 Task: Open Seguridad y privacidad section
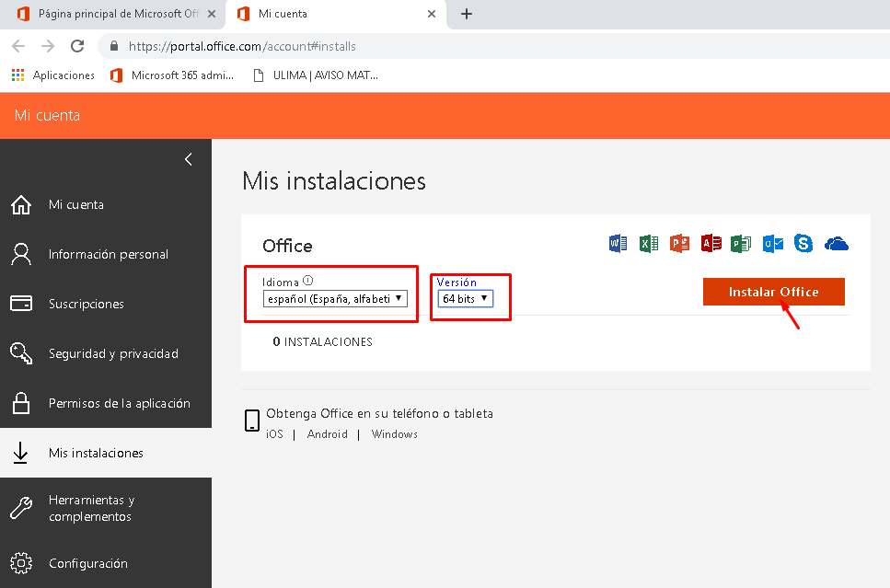[x=106, y=353]
